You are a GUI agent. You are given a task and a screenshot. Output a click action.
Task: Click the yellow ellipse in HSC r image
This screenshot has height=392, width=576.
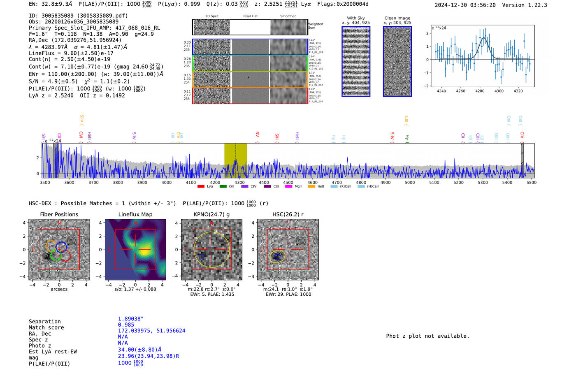(277, 256)
